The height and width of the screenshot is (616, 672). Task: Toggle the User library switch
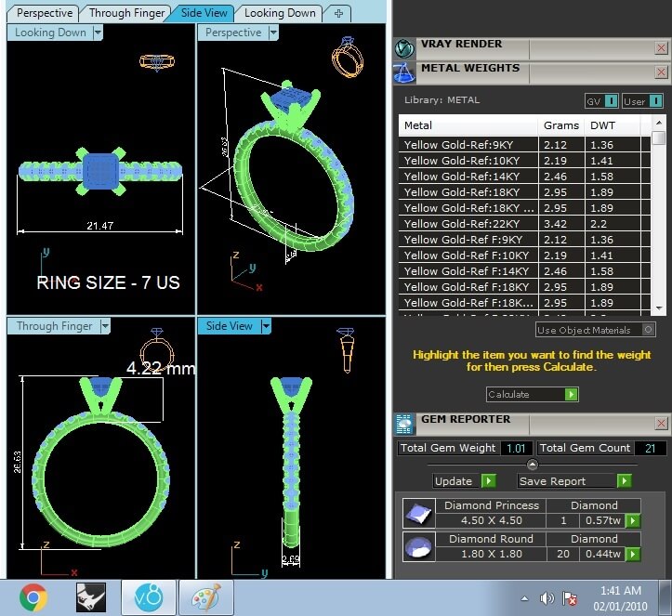coord(655,100)
